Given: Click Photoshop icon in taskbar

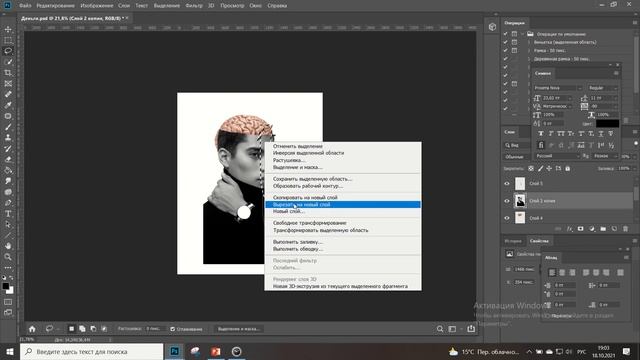Looking at the screenshot, I should [174, 351].
